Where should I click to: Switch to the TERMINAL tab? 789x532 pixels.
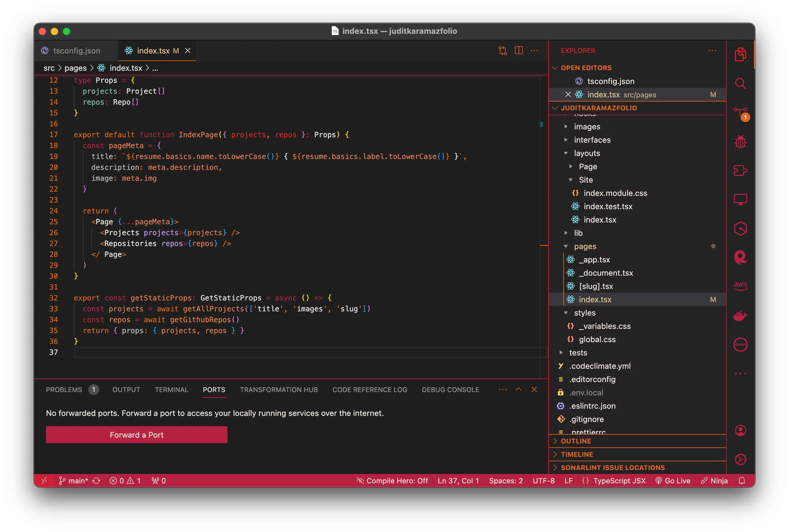[172, 390]
